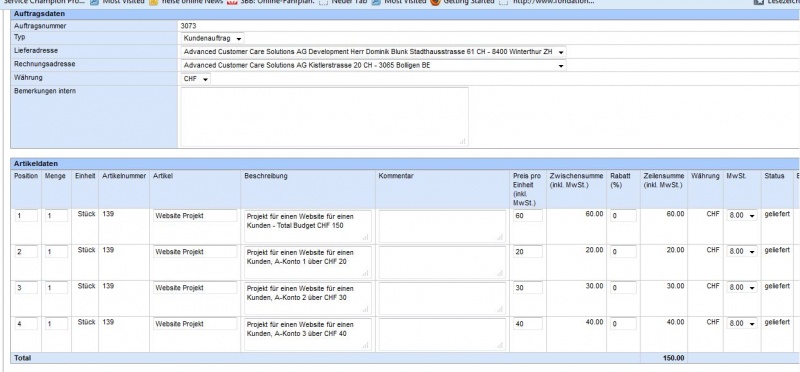
Task: Open the MwSt. dropdown in position 2 row
Action: [x=742, y=252]
